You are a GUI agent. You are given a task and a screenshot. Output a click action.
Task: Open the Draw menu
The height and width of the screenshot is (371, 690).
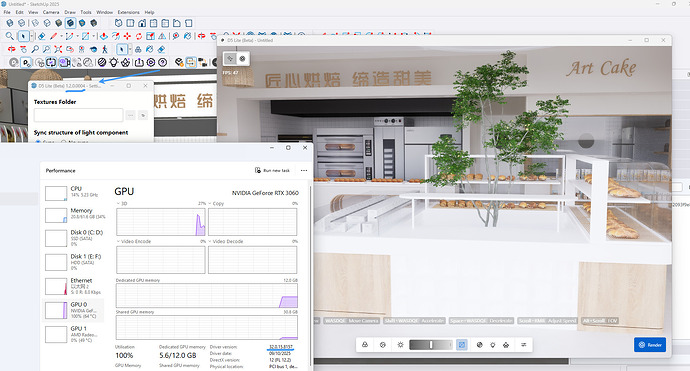pyautogui.click(x=70, y=12)
